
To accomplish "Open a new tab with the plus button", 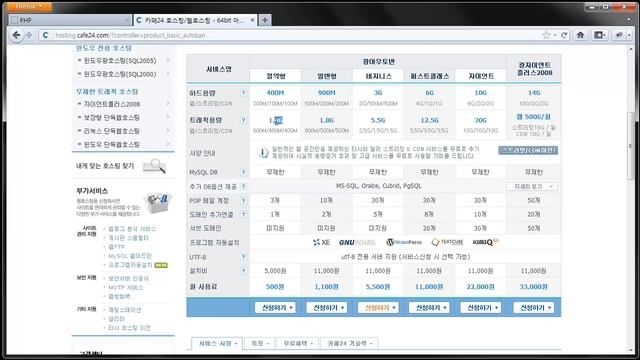I will click(x=265, y=20).
